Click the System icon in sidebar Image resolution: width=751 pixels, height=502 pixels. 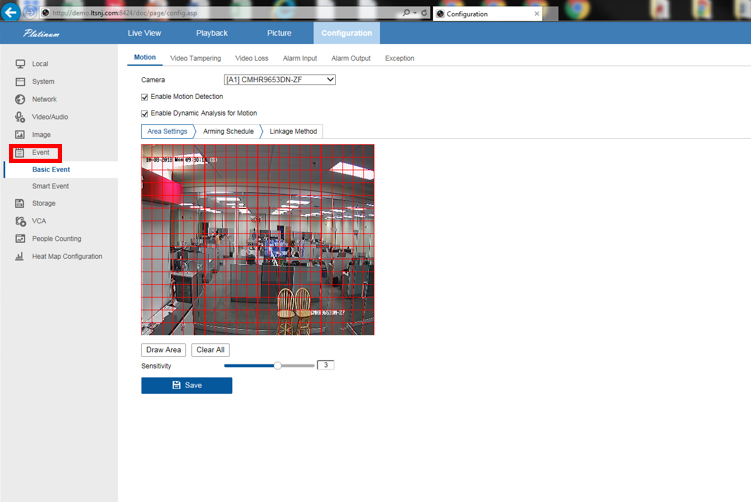pos(20,82)
